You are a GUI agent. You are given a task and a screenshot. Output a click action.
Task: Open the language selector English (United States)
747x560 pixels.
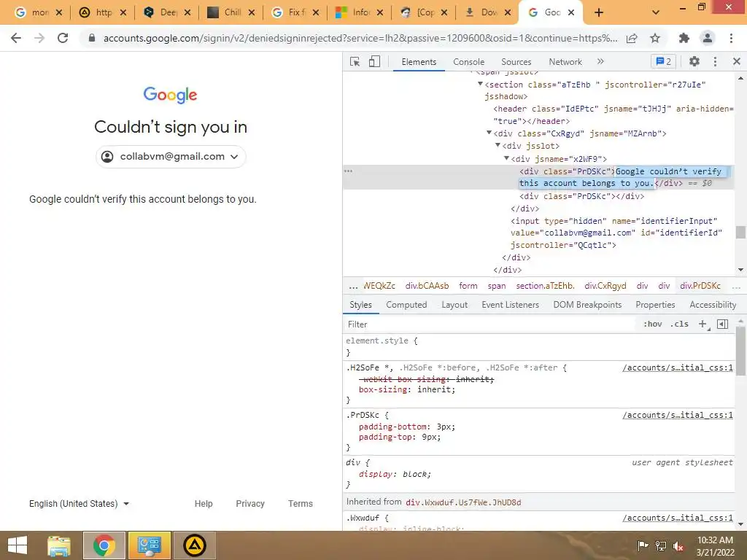(79, 504)
